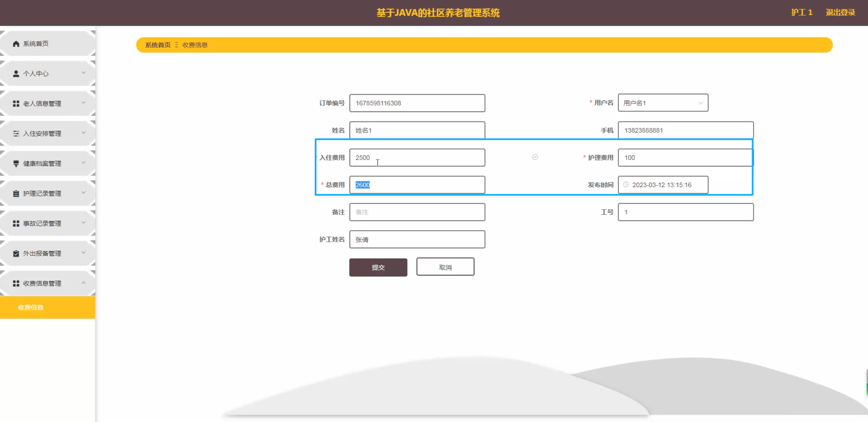Focus the 订单编号 input field
Image resolution: width=868 pixels, height=422 pixels.
[417, 103]
